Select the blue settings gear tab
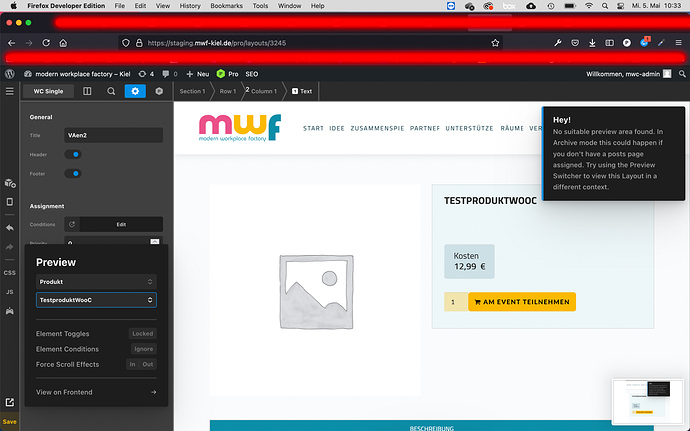This screenshot has width=690, height=431. pyautogui.click(x=135, y=91)
